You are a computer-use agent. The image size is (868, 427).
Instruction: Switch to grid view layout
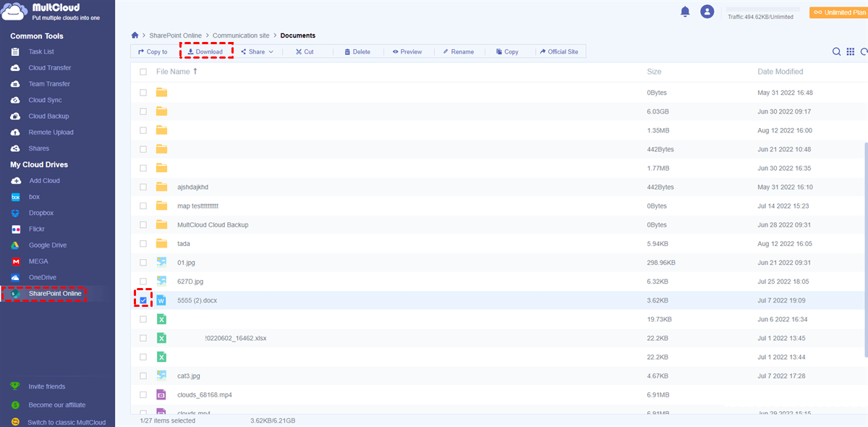point(851,51)
